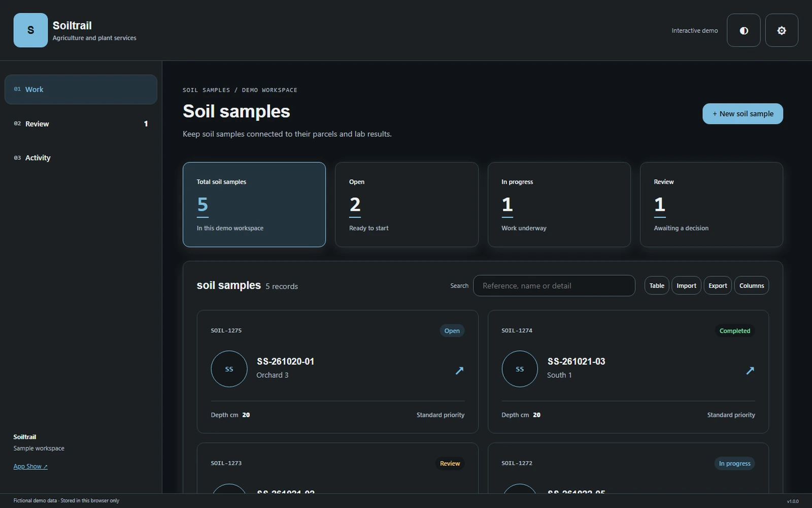Filter by Total soil samples card
This screenshot has width=812, height=508.
(254, 205)
